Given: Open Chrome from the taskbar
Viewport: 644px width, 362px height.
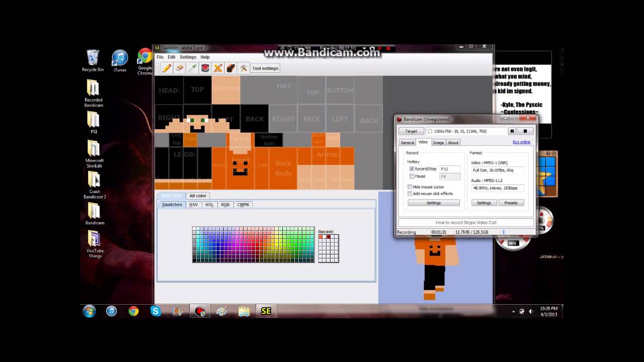Looking at the screenshot, I should point(133,311).
